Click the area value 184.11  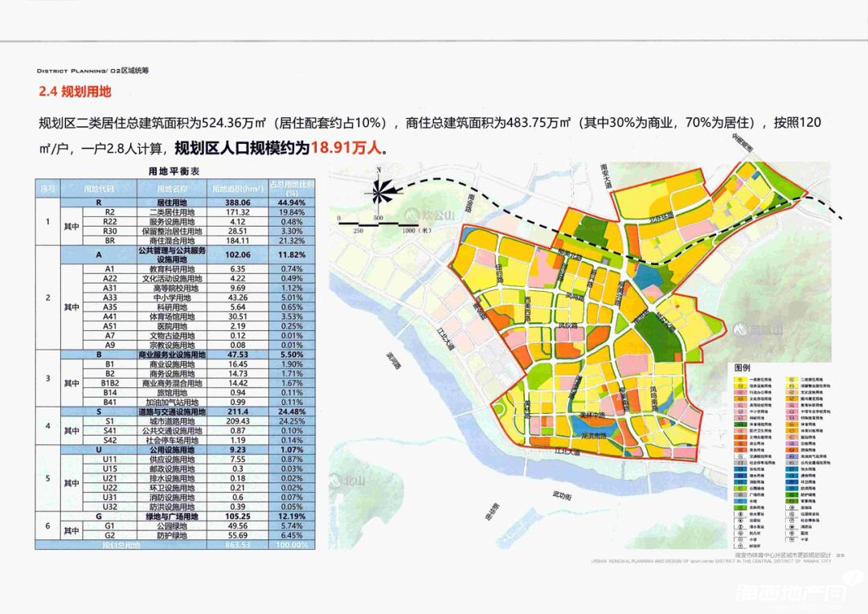237,241
